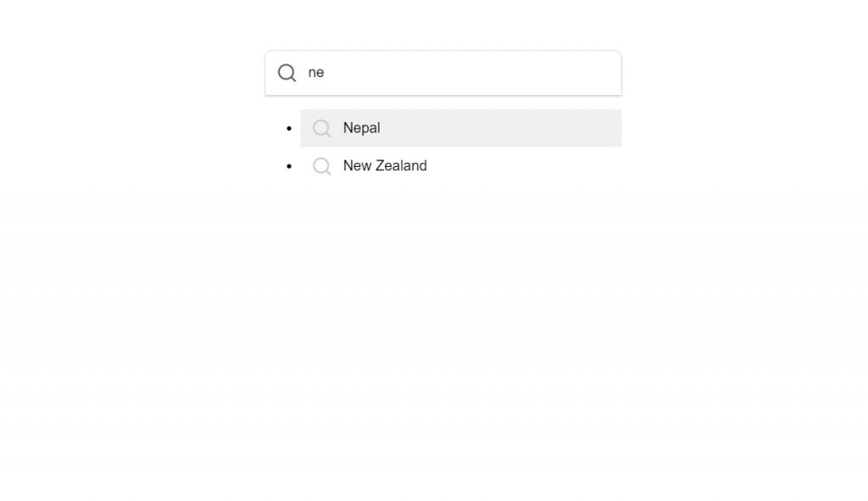The width and height of the screenshot is (868, 501).
Task: Click the bullet point next to Nepal
Action: click(x=289, y=128)
